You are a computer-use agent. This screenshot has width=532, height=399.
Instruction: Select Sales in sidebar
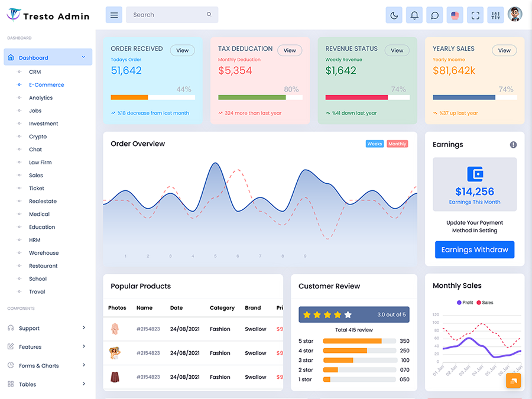click(x=36, y=175)
